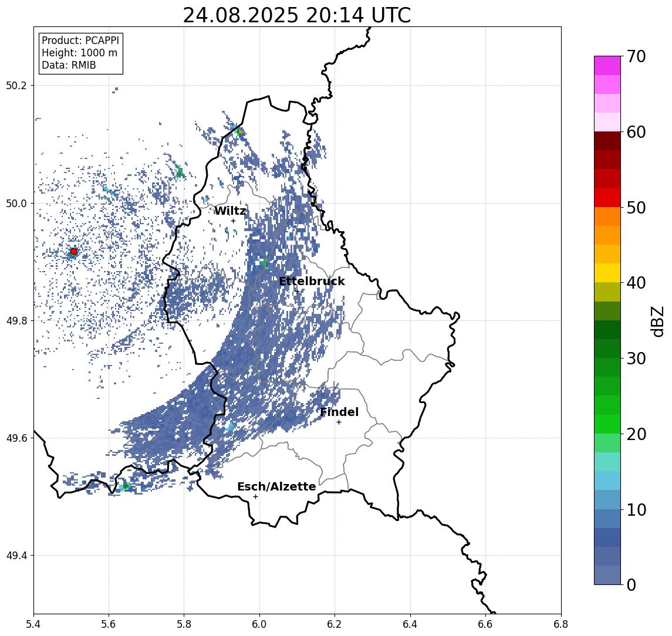Screen dimensions: 672x636
Task: Click the magenta 70 dBZ colorbar segment
Action: tap(607, 66)
